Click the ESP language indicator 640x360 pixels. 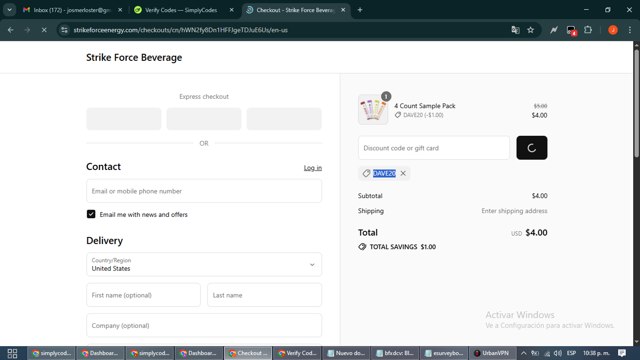point(571,353)
